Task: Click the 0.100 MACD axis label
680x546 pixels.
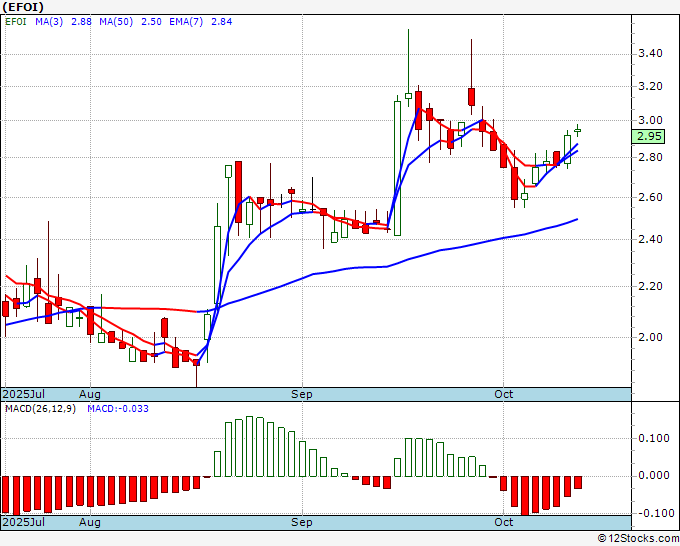Action: coord(654,438)
